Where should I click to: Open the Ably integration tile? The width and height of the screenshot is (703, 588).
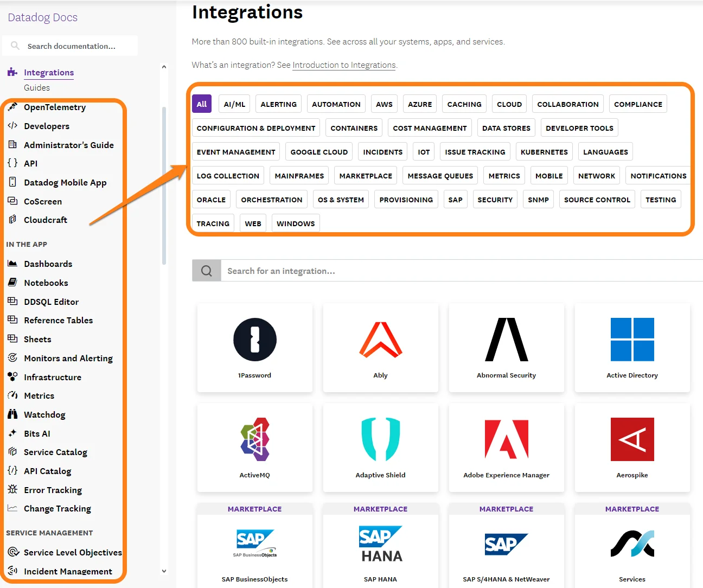click(x=381, y=348)
